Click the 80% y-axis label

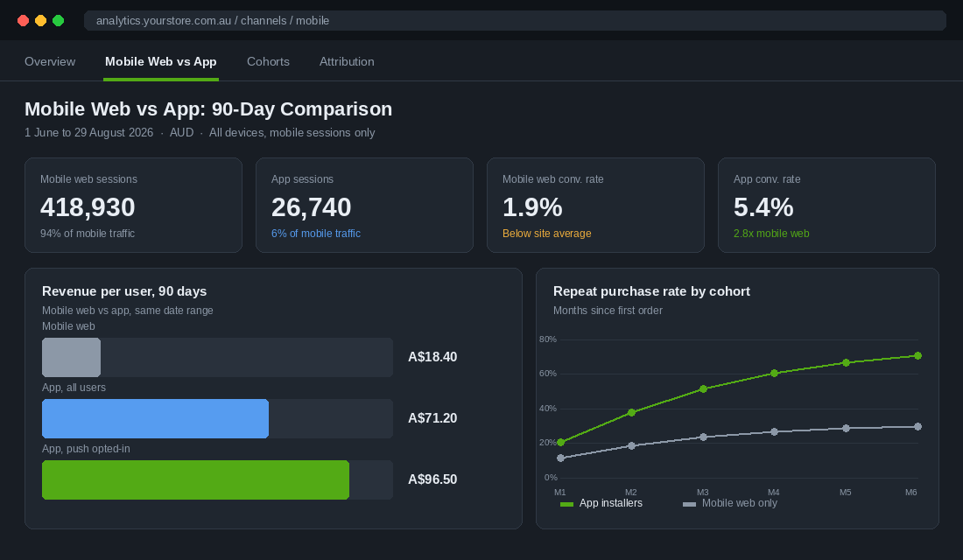548,339
